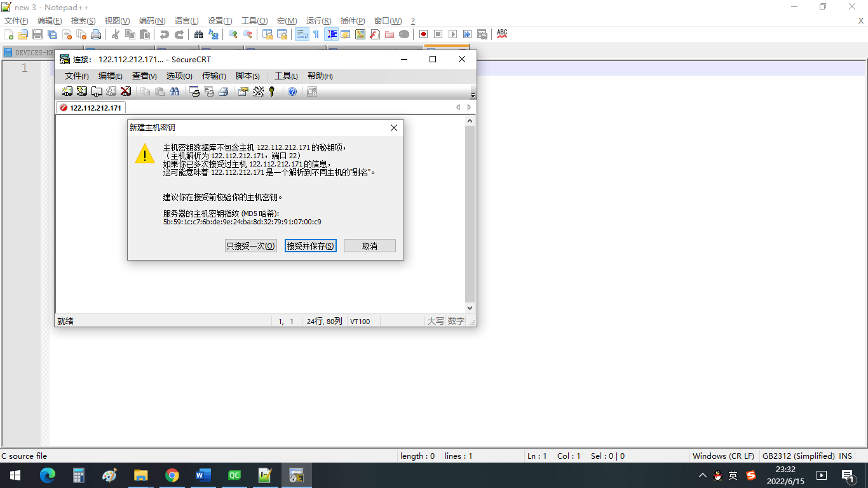
Task: Click the ABC spell check icon
Action: (502, 34)
